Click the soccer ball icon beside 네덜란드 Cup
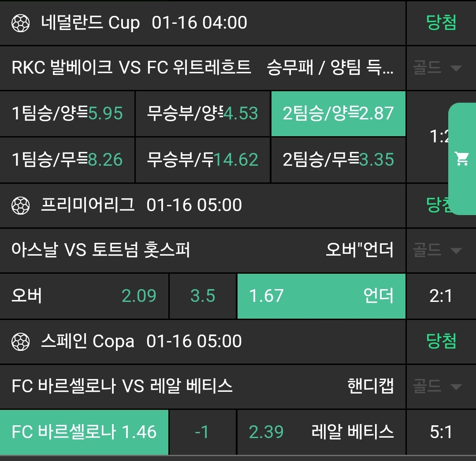Screen dimensions: 476x461 tap(20, 23)
